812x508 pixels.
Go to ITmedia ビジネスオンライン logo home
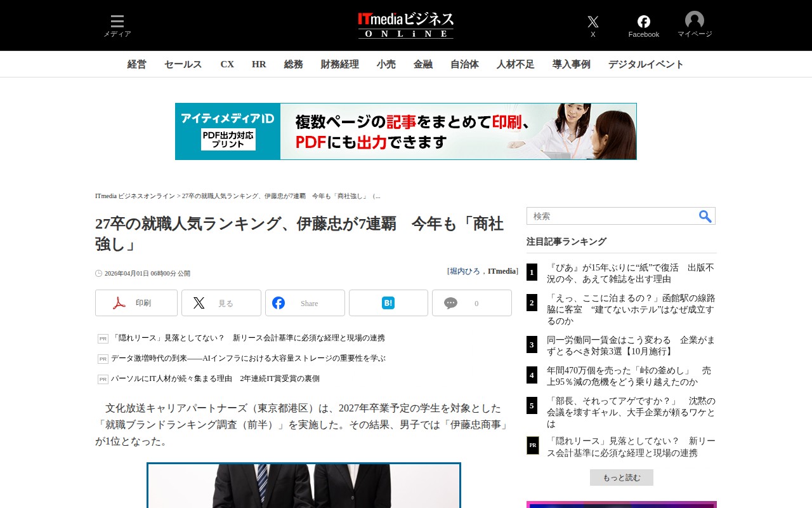coord(406,25)
